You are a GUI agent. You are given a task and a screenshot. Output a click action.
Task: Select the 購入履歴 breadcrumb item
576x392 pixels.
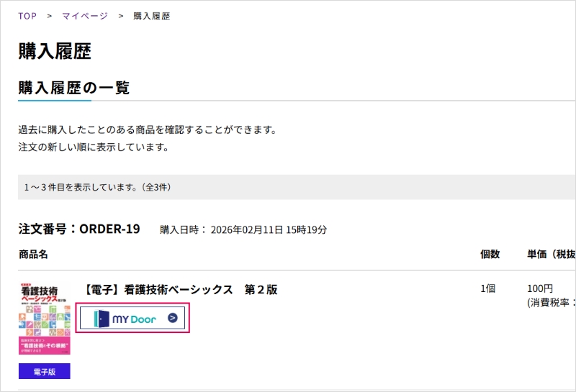click(x=151, y=16)
